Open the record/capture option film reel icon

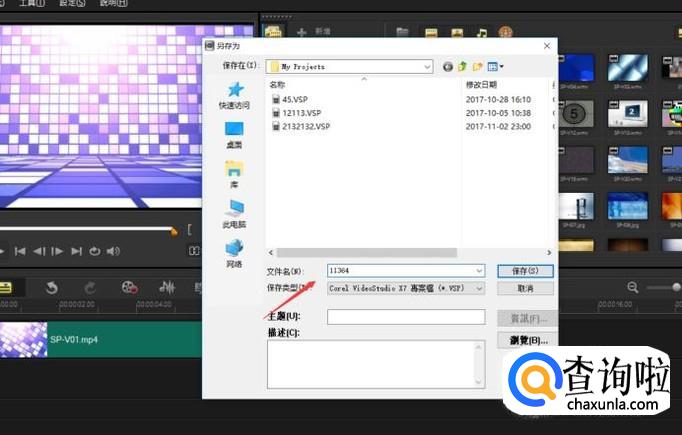point(129,287)
